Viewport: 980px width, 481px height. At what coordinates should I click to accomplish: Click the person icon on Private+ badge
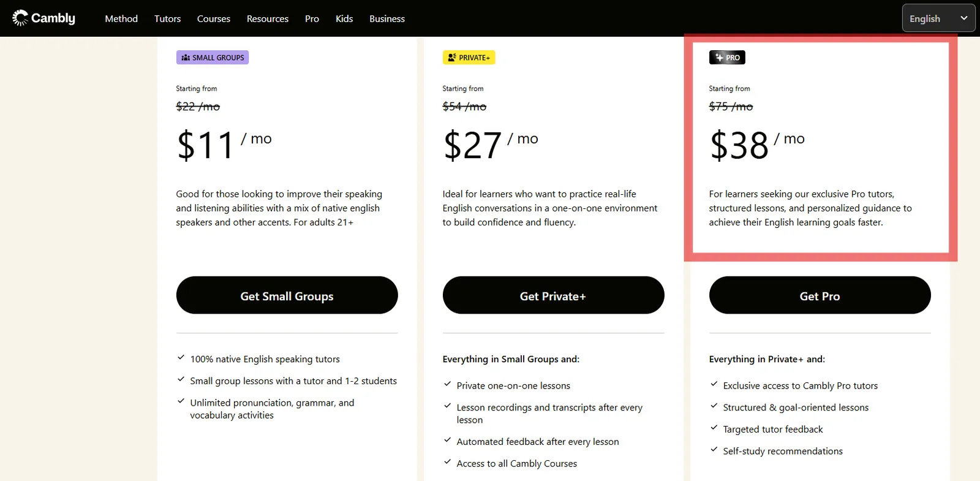(x=451, y=57)
